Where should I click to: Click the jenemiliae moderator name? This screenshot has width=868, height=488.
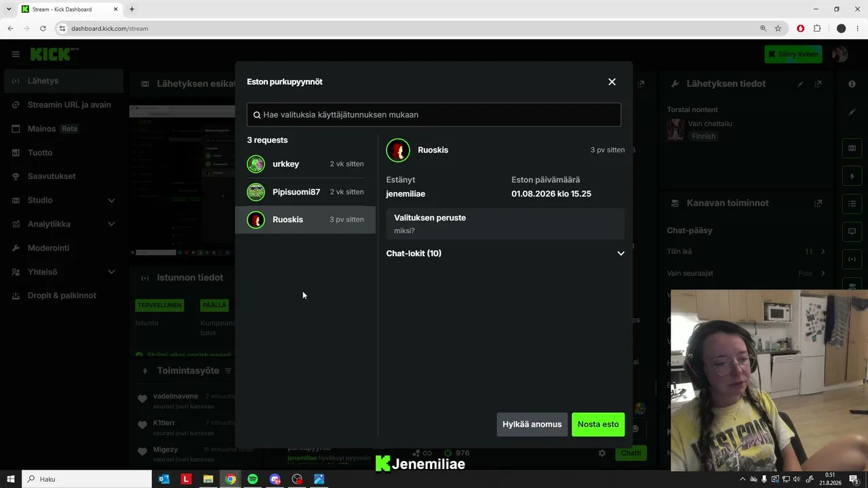pyautogui.click(x=406, y=194)
